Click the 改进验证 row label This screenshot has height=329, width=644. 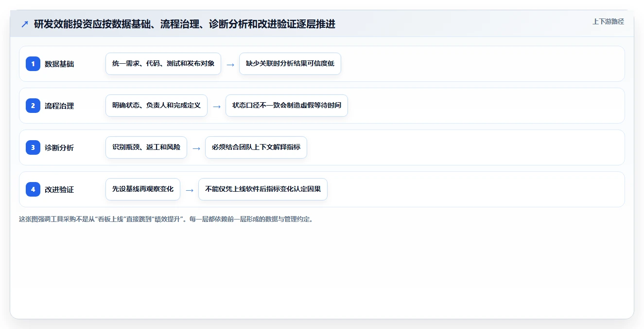59,189
